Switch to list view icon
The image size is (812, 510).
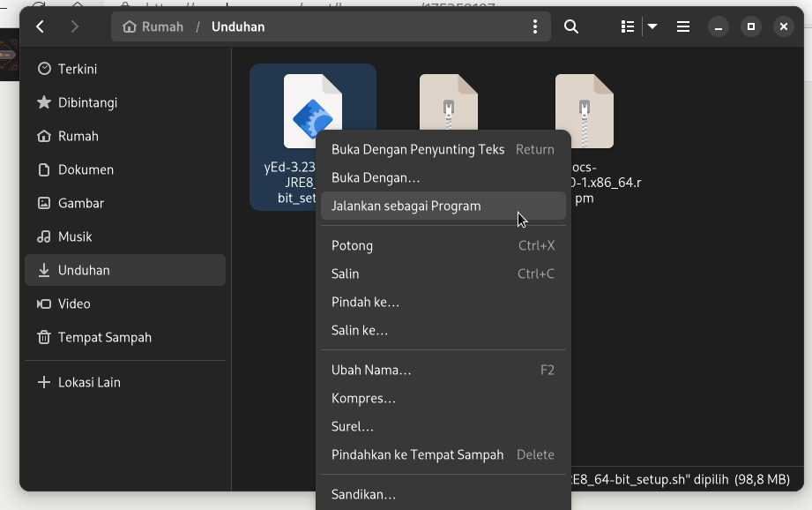628,26
